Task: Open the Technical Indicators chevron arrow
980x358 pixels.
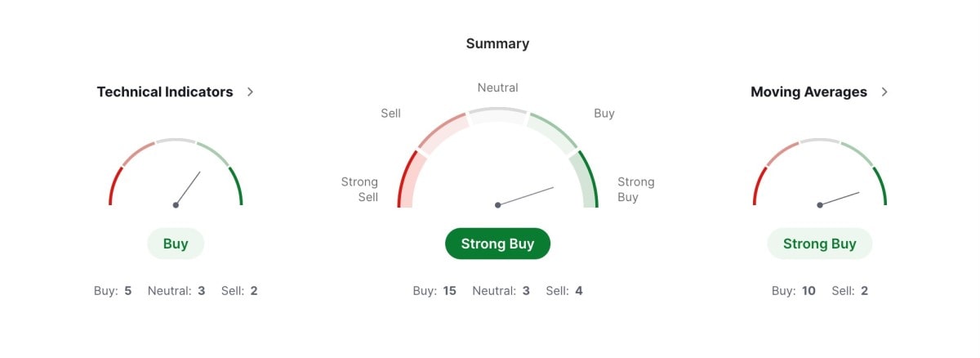Action: coord(251,92)
